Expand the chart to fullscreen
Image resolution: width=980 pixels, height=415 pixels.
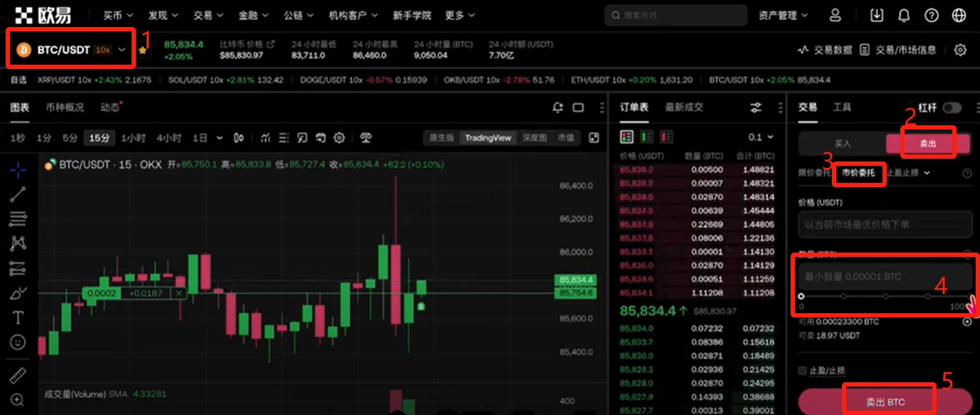point(594,137)
